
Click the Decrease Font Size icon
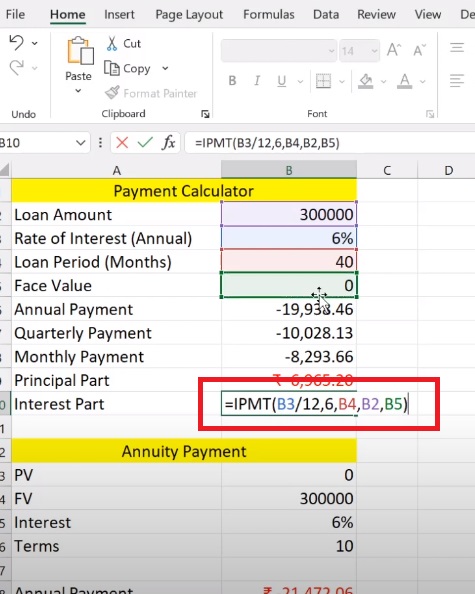[419, 50]
